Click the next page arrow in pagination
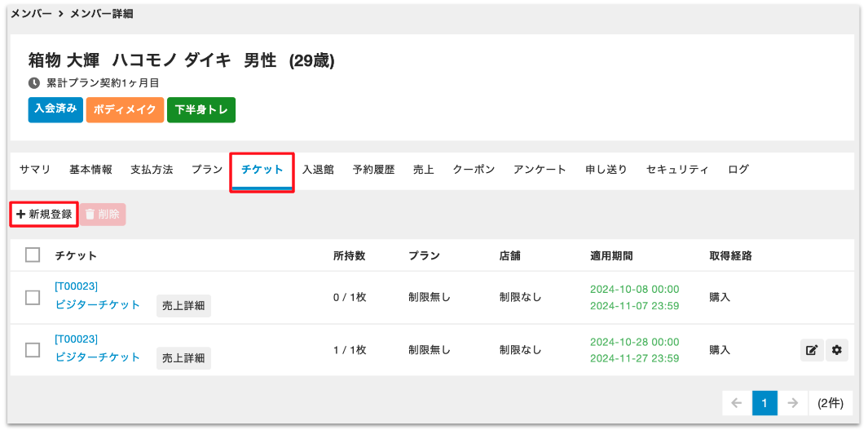868x430 pixels. point(791,403)
